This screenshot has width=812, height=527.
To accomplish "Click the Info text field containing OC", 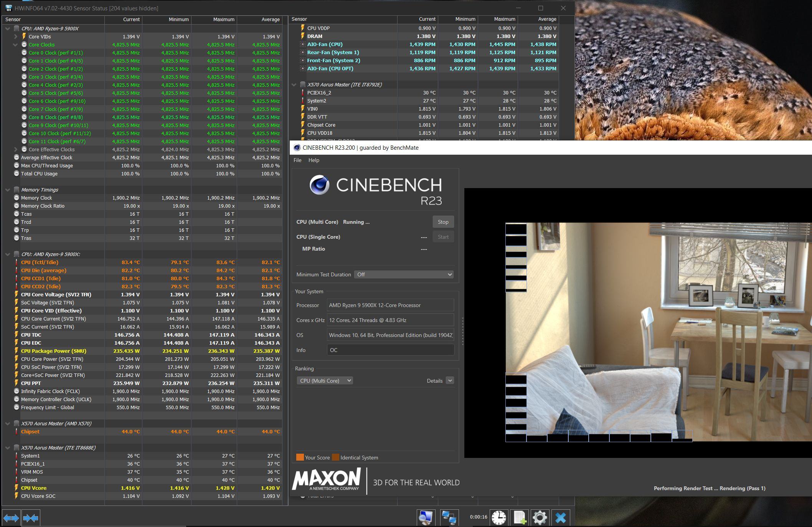I will (390, 350).
